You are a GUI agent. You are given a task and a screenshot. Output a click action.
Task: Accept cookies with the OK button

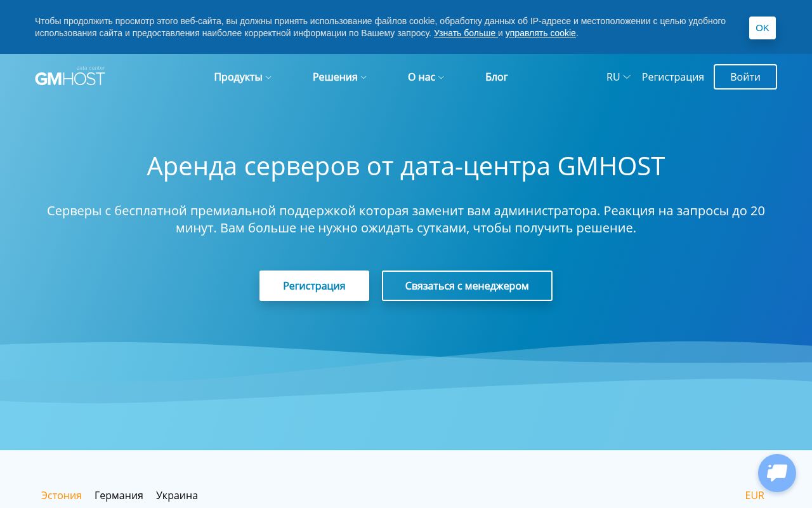(x=763, y=28)
